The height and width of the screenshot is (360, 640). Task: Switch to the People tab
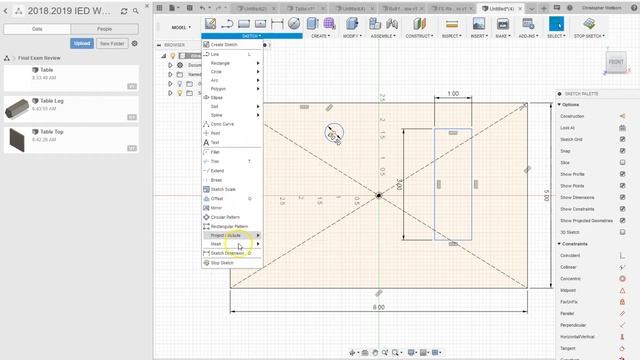pos(104,29)
